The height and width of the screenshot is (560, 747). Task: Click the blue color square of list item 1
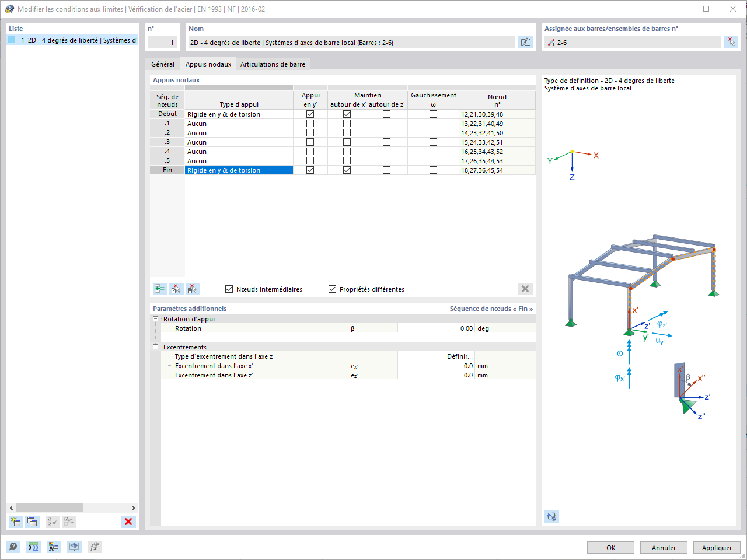click(11, 40)
